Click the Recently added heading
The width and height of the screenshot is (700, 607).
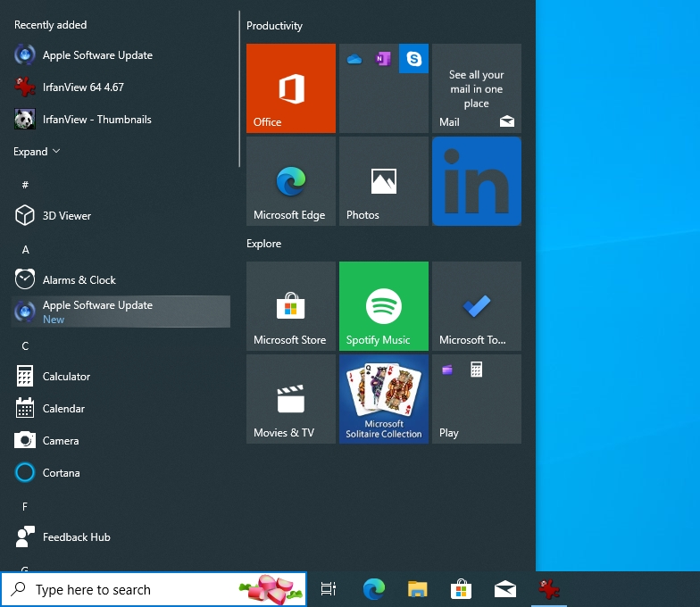pos(50,25)
